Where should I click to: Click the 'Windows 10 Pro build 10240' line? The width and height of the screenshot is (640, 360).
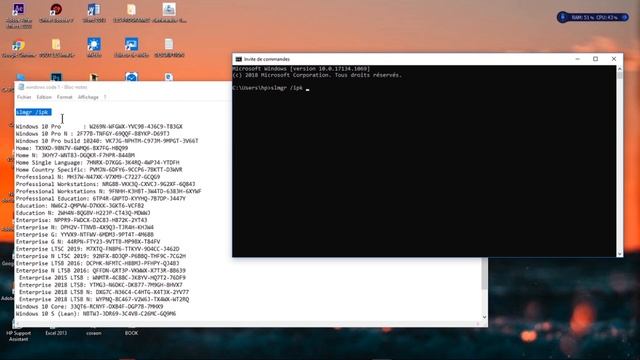point(107,141)
